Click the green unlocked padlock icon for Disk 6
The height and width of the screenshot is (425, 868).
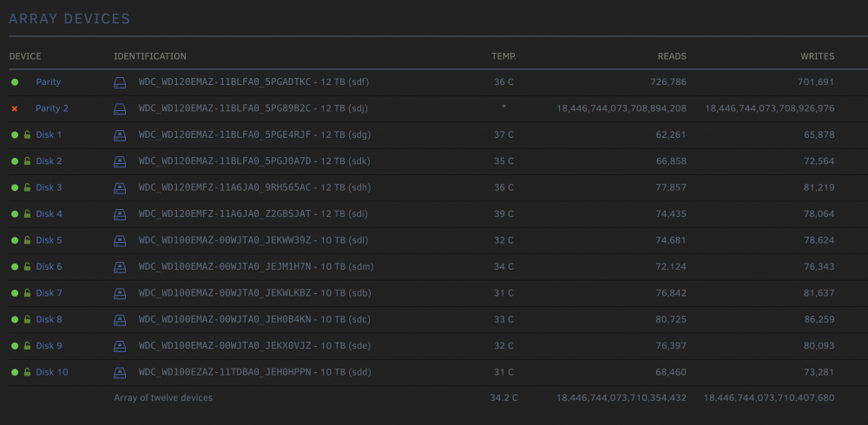click(27, 267)
